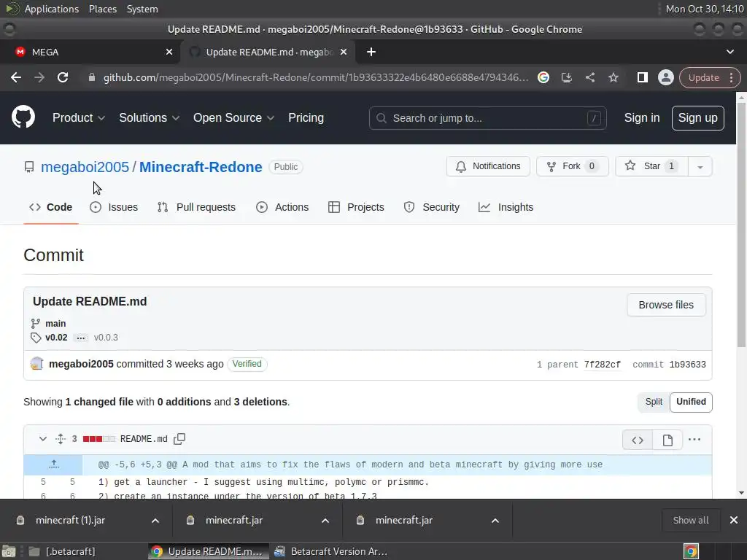Go back using the browser back arrow

16,77
